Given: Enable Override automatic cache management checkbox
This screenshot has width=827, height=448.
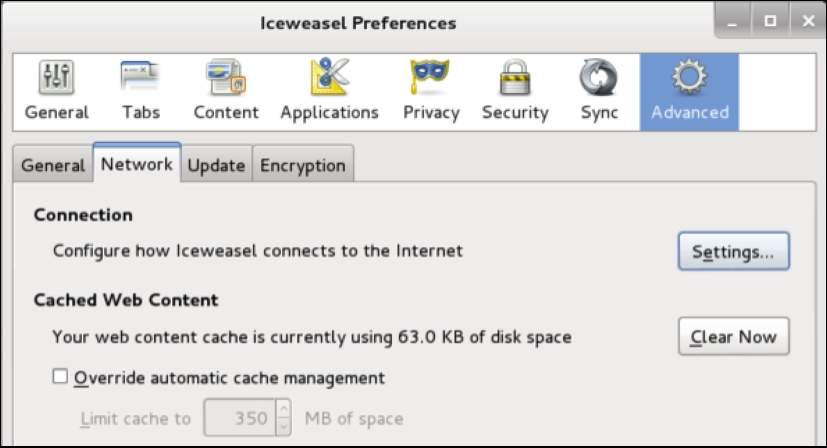Looking at the screenshot, I should [60, 376].
